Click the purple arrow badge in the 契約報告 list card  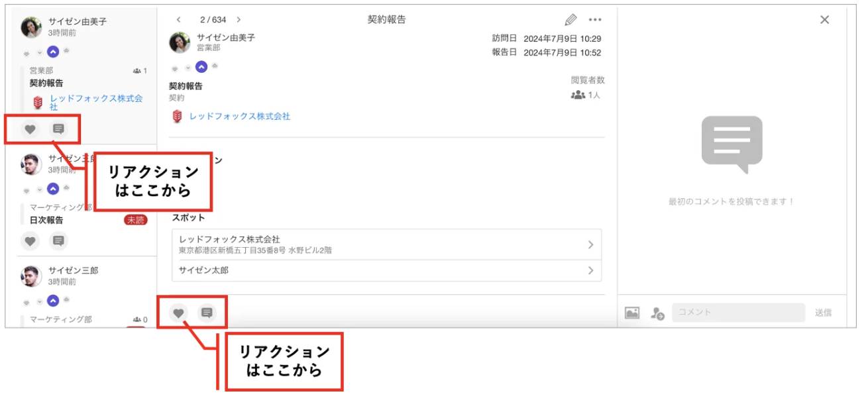53,52
